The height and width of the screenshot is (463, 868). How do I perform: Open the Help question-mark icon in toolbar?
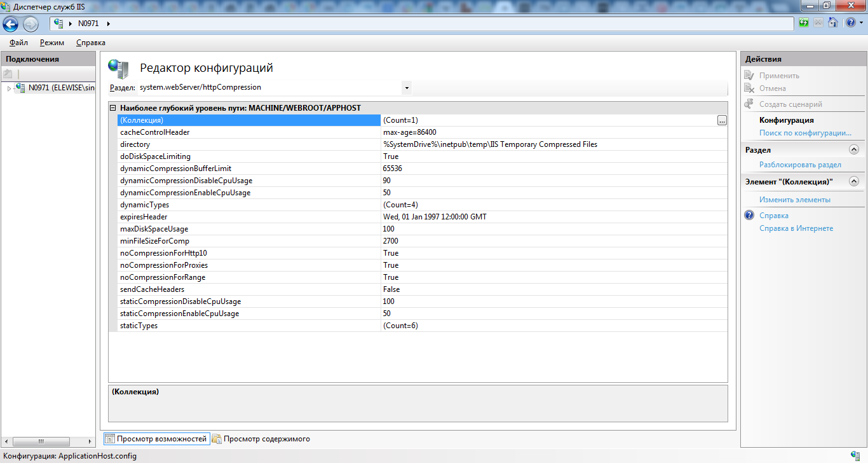[850, 23]
